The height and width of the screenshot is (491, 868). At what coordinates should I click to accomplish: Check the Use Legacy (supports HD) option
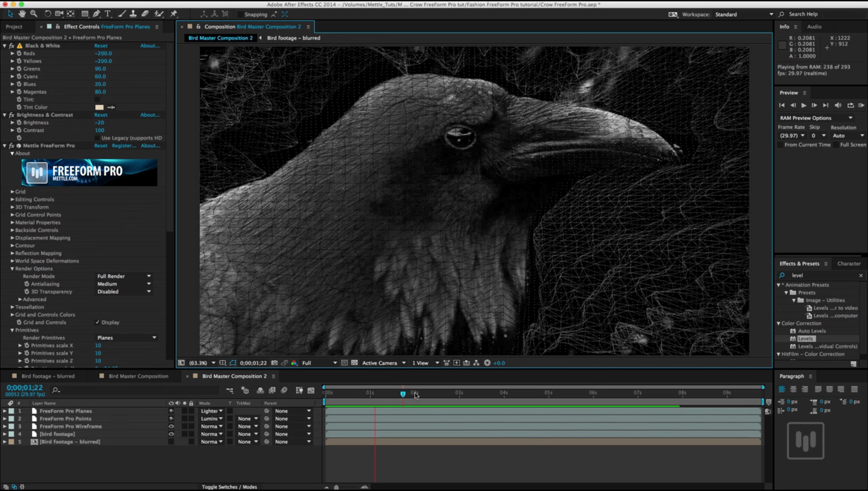pos(97,138)
